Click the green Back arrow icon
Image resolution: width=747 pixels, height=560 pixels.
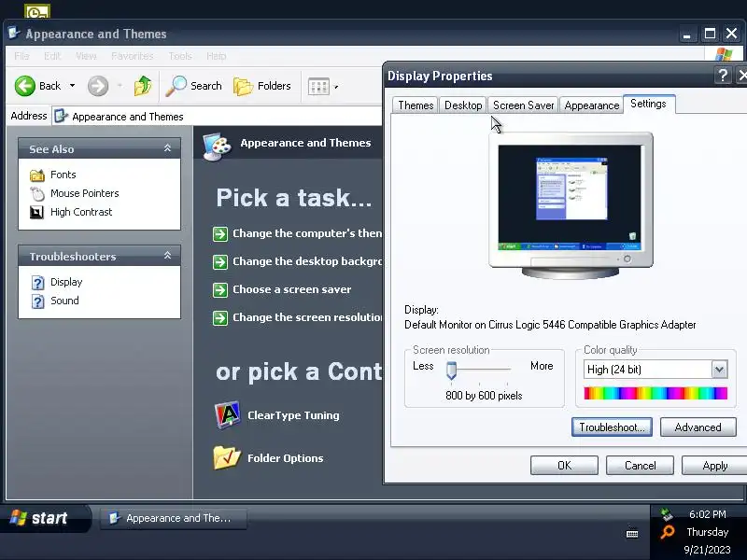click(25, 86)
